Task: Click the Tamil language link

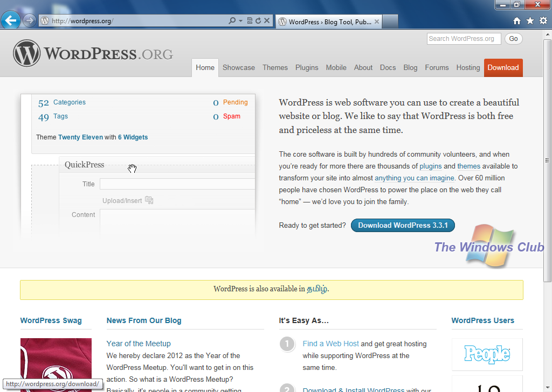Action: tap(317, 289)
